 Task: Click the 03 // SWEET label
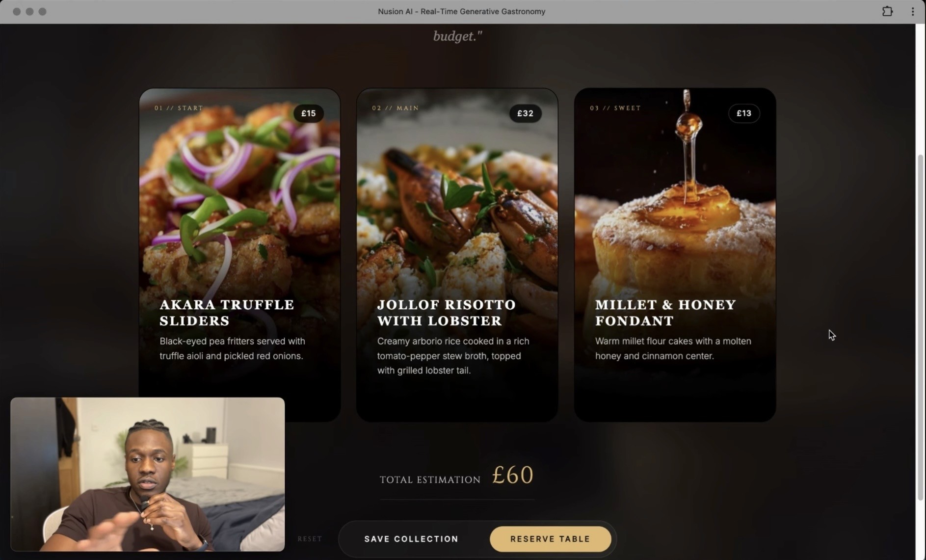click(615, 108)
